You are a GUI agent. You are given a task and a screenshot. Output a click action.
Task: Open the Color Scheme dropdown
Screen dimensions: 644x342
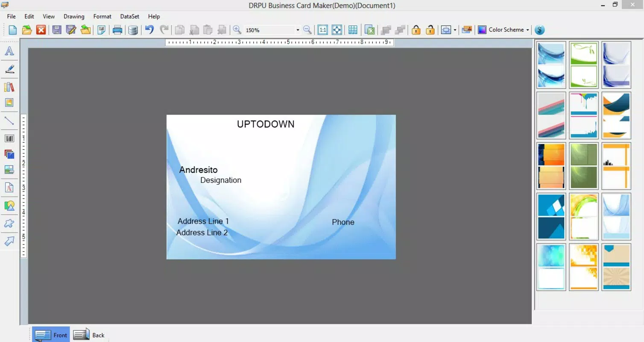click(x=504, y=30)
